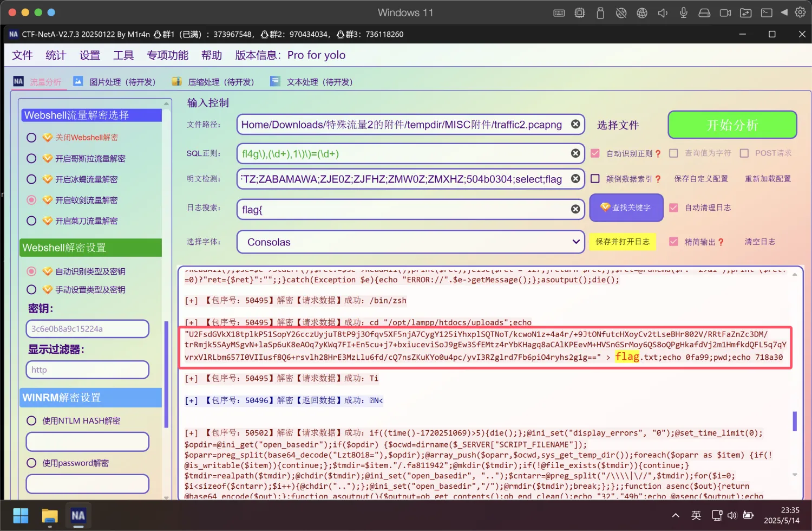Click the battery icon in the system tray
The width and height of the screenshot is (812, 531).
click(748, 515)
